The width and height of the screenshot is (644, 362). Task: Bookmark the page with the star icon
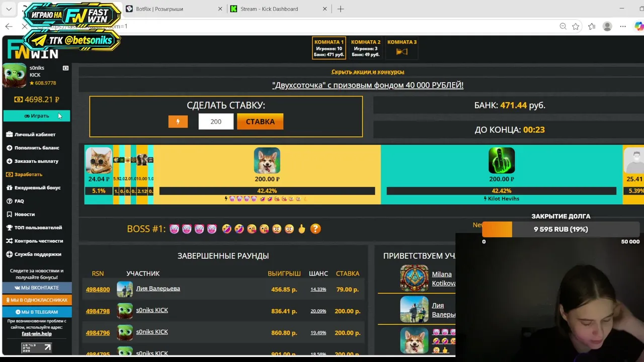(576, 26)
